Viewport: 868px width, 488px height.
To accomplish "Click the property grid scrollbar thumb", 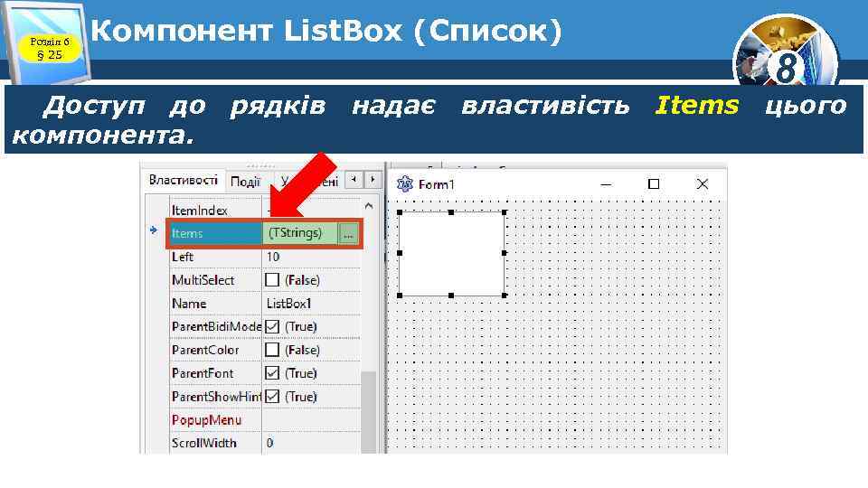I will tap(368, 412).
